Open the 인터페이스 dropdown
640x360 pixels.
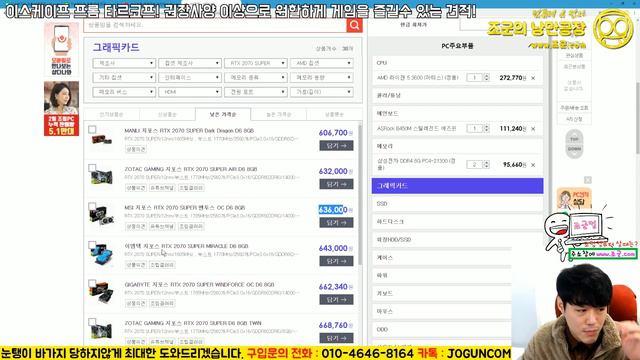(190, 78)
